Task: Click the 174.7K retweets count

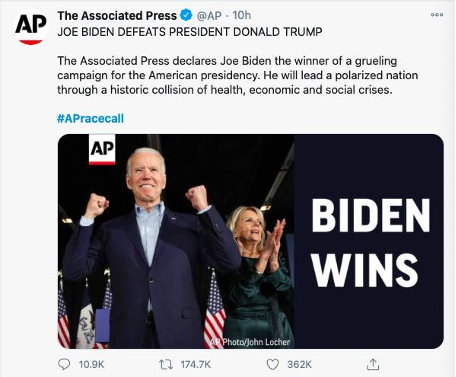Action: click(x=196, y=364)
